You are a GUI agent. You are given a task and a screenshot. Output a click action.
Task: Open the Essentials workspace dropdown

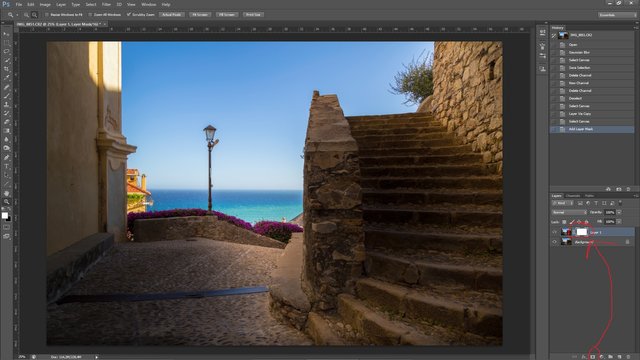[x=618, y=15]
